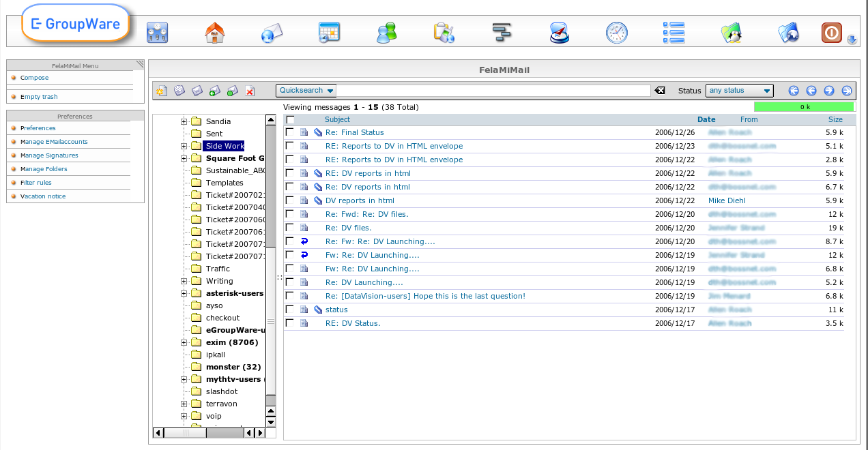Expand the asterisk-users folder node

pyautogui.click(x=184, y=293)
